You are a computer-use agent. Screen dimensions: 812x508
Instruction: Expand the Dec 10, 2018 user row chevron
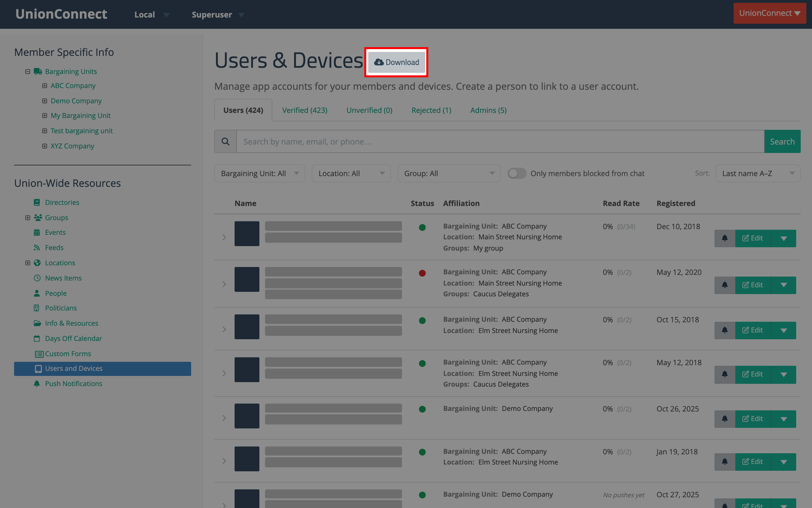(x=224, y=238)
